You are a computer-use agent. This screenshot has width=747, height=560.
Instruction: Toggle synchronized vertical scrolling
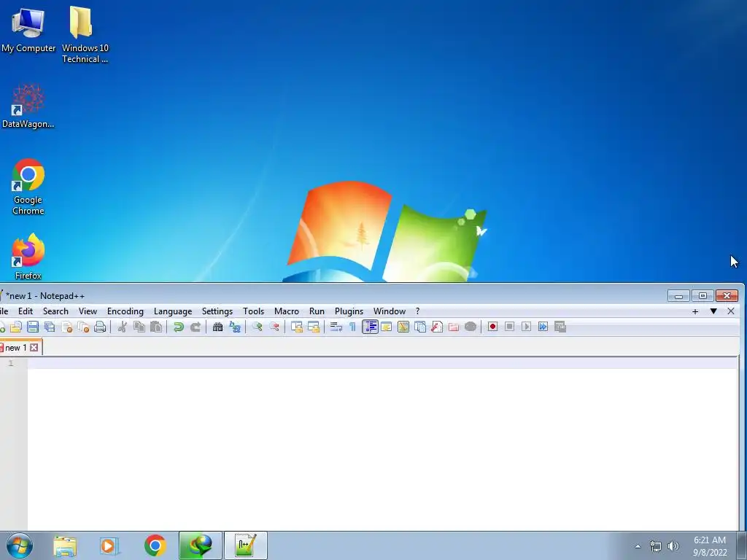tap(297, 327)
